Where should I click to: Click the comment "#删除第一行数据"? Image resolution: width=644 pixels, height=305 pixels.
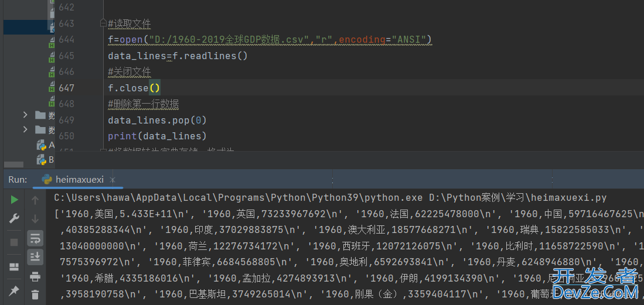click(x=144, y=104)
